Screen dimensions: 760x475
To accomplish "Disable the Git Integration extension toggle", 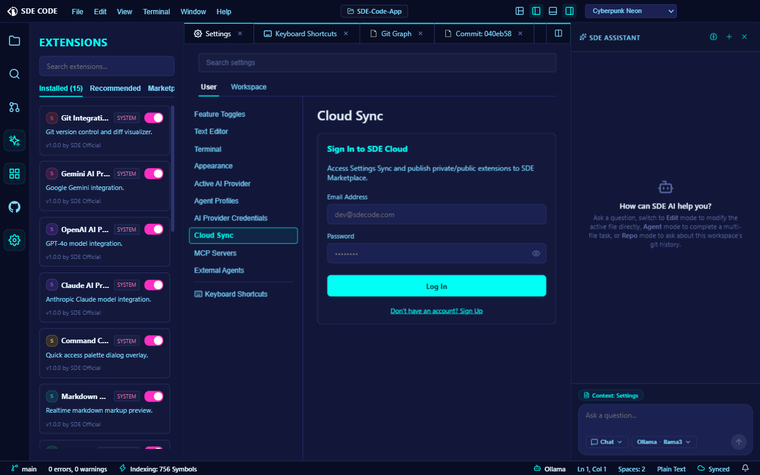I will (154, 118).
